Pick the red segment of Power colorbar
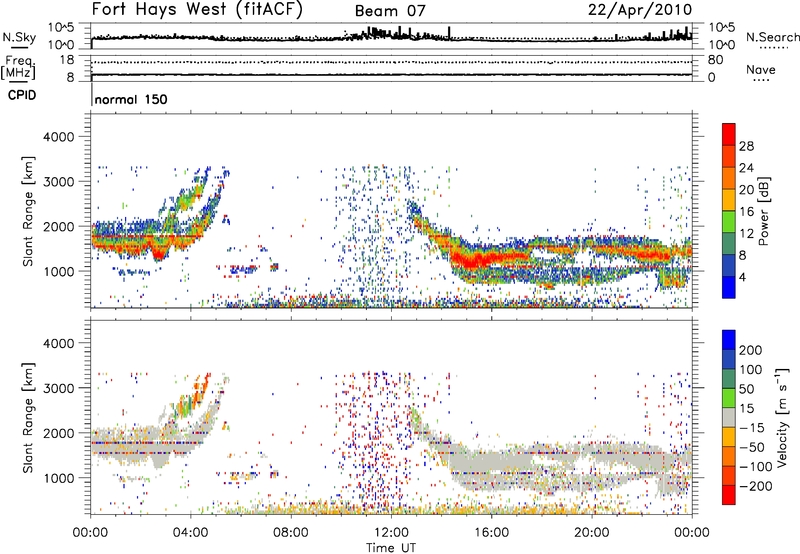The height and width of the screenshot is (554, 800). click(729, 134)
